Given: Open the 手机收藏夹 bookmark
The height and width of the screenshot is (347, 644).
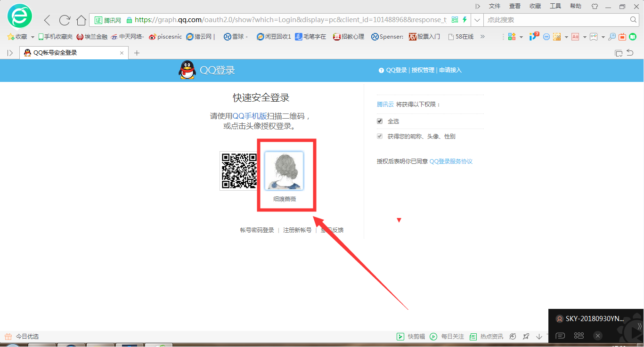Looking at the screenshot, I should (56, 37).
